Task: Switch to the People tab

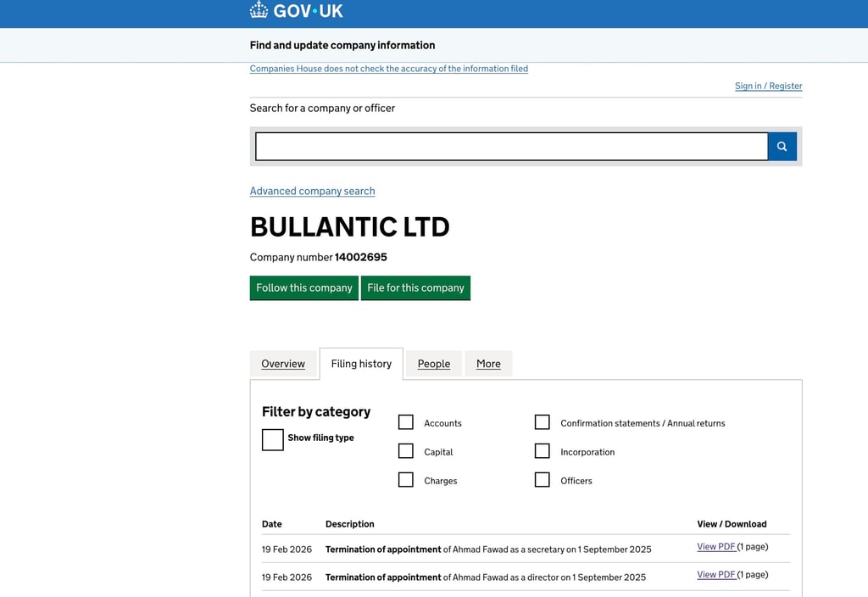Action: (x=433, y=364)
